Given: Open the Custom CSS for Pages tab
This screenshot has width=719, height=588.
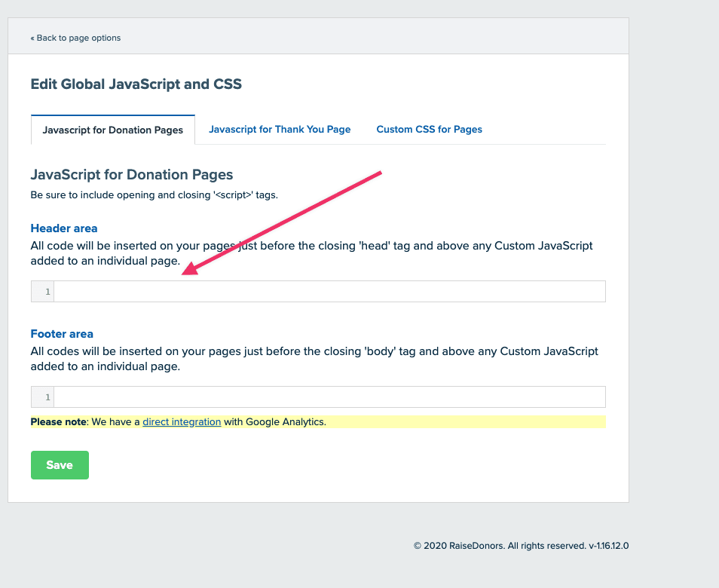Looking at the screenshot, I should point(429,130).
